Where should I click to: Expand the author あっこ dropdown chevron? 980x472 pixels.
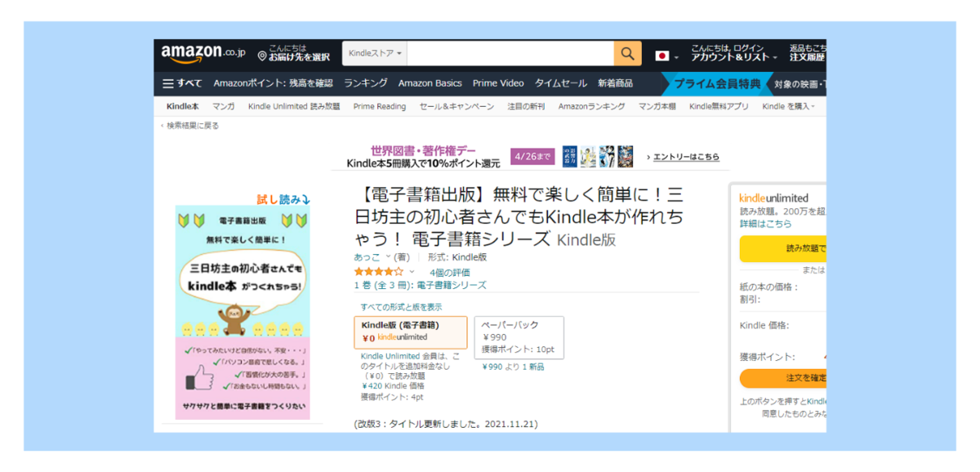pyautogui.click(x=389, y=256)
